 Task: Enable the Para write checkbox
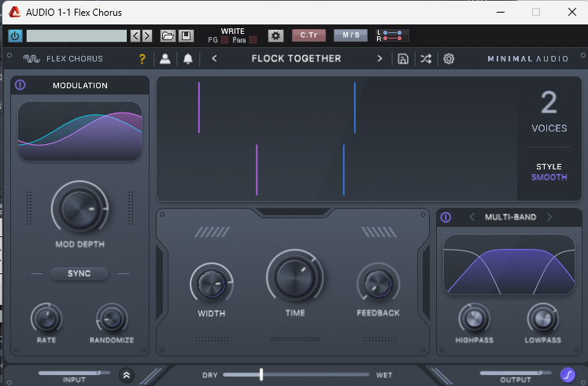pyautogui.click(x=253, y=39)
